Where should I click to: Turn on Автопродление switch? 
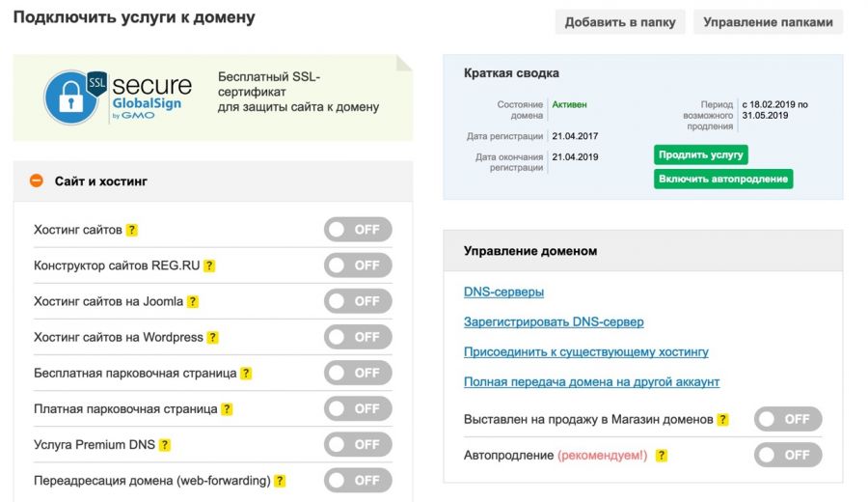pos(788,455)
